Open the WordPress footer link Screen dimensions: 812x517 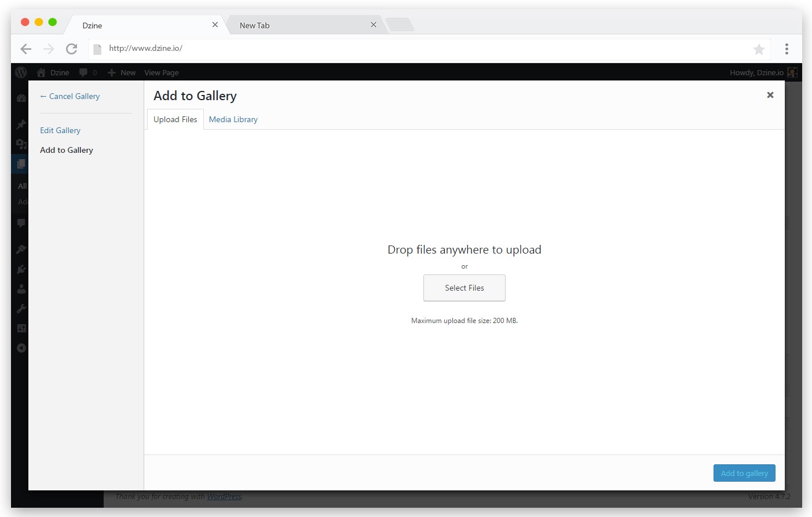point(224,496)
